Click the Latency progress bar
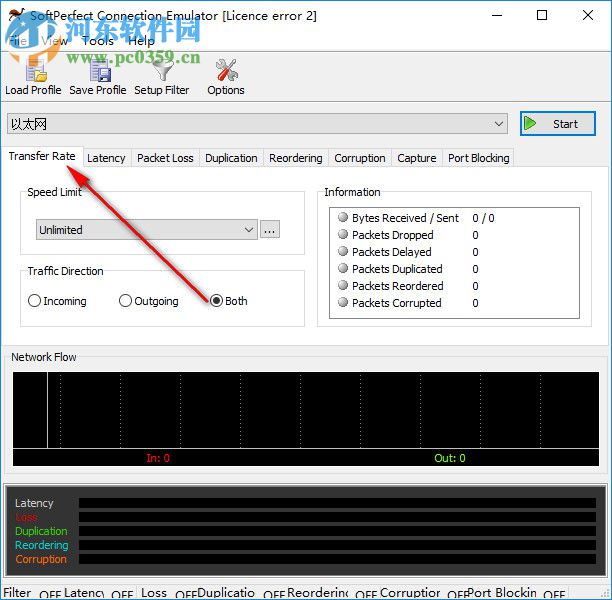The height and width of the screenshot is (600, 612). tap(337, 503)
